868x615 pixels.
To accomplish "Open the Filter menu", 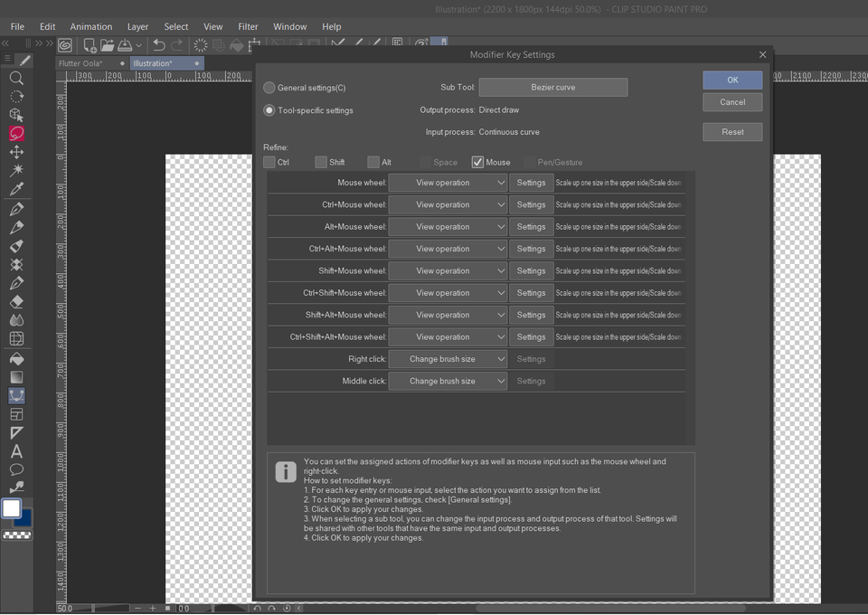I will 248,26.
